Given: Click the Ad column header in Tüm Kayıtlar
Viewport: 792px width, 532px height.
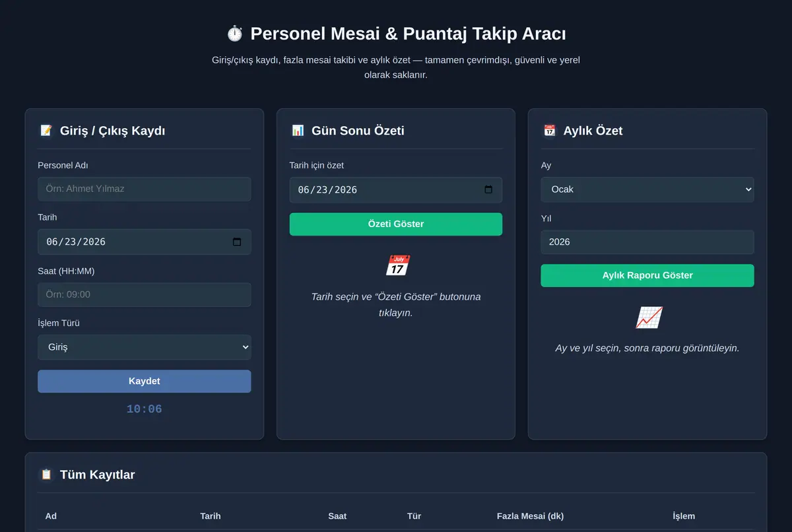Looking at the screenshot, I should click(51, 516).
